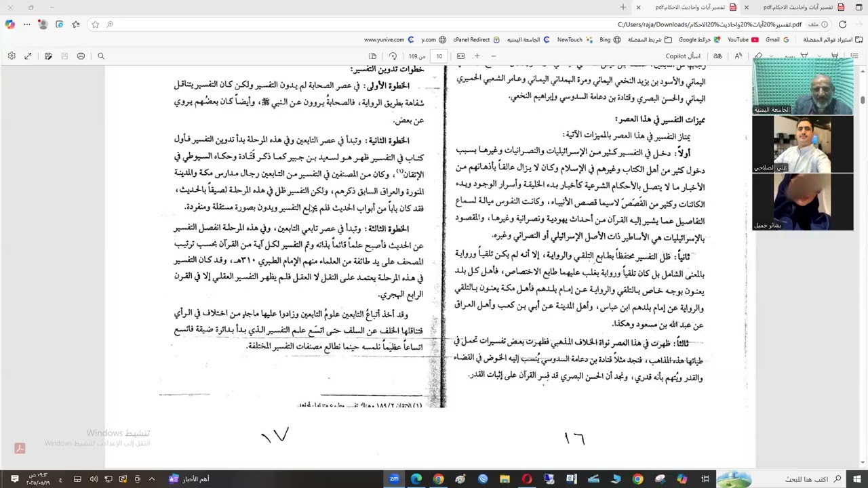
Task: Open YouTube bookmark
Action: pyautogui.click(x=743, y=40)
